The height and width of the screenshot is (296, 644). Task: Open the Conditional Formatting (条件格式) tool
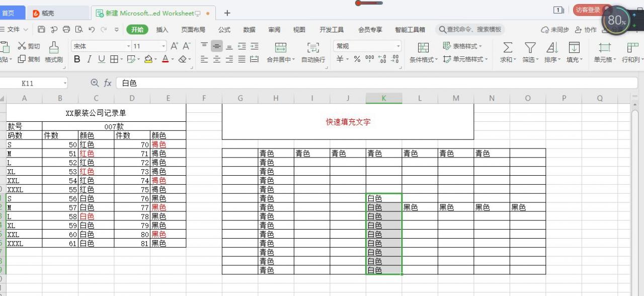(423, 48)
